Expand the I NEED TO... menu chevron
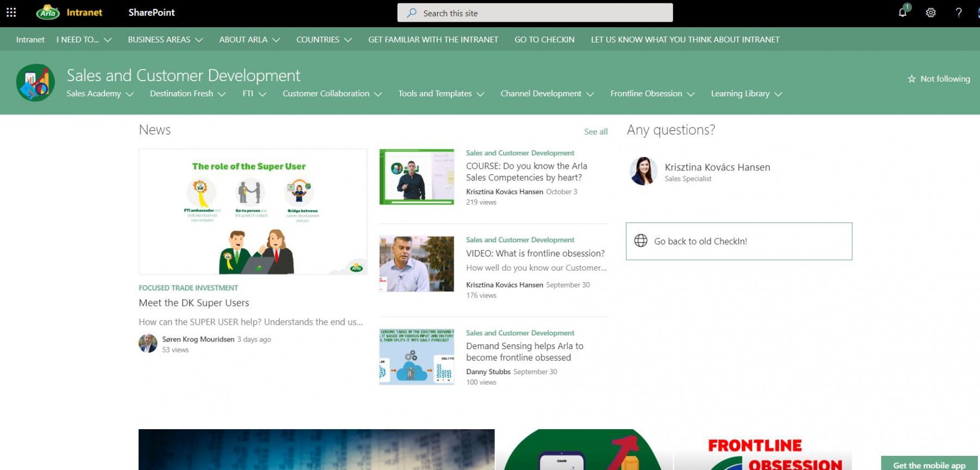The image size is (980, 470). pos(108,40)
